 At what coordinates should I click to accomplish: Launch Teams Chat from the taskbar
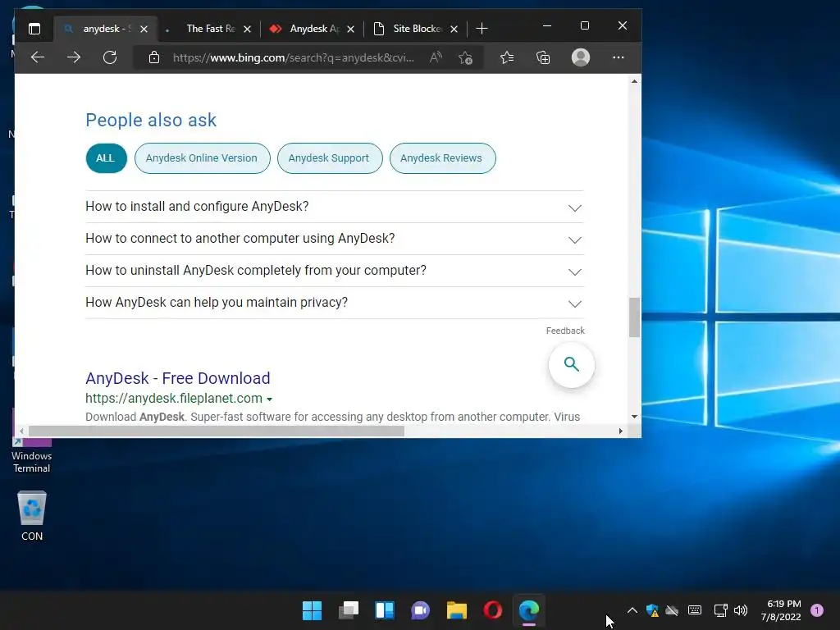(x=420, y=609)
